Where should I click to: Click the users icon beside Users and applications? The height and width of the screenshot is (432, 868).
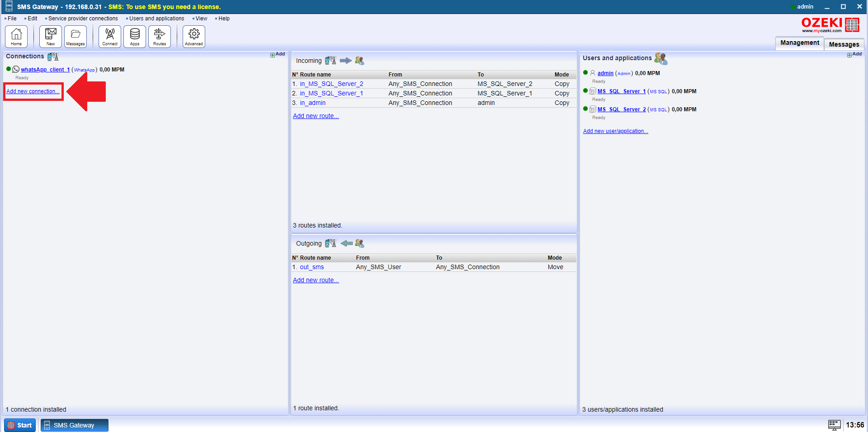[x=660, y=58]
